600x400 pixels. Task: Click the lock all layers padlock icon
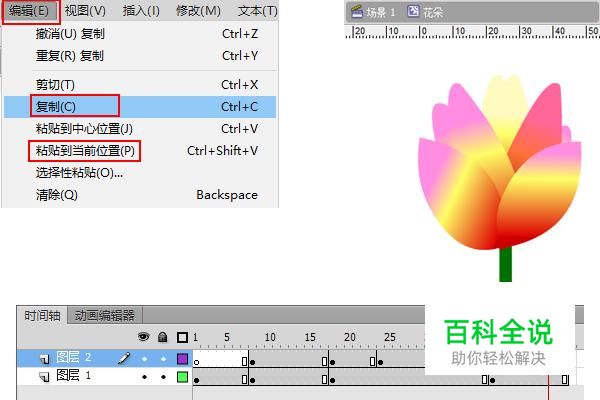[x=163, y=337]
